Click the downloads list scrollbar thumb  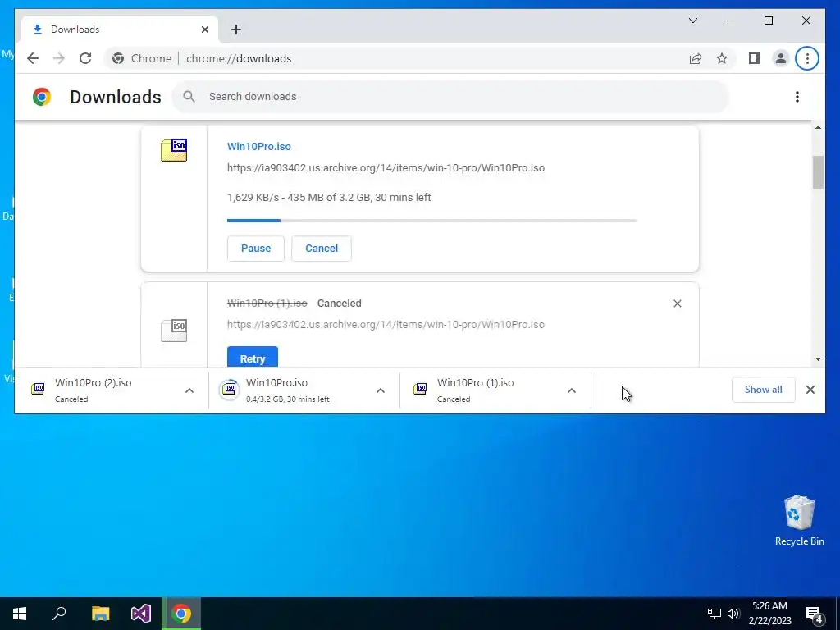(818, 172)
